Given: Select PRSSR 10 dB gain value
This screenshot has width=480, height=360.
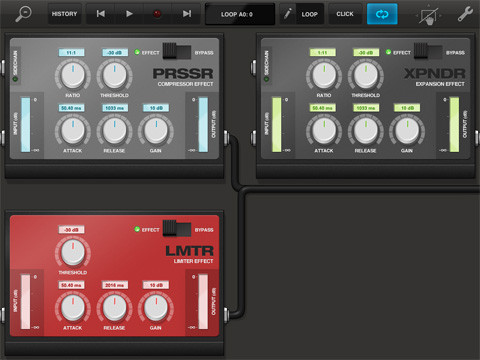Looking at the screenshot, I should click(x=156, y=108).
